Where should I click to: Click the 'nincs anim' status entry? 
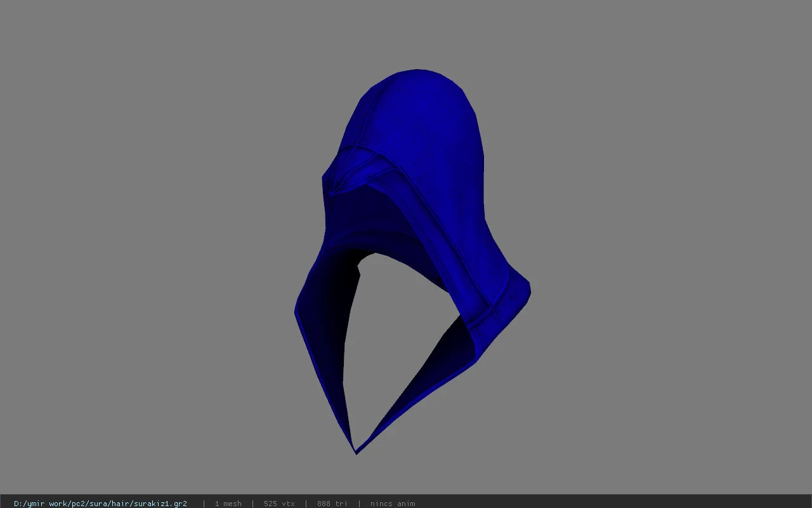click(393, 504)
